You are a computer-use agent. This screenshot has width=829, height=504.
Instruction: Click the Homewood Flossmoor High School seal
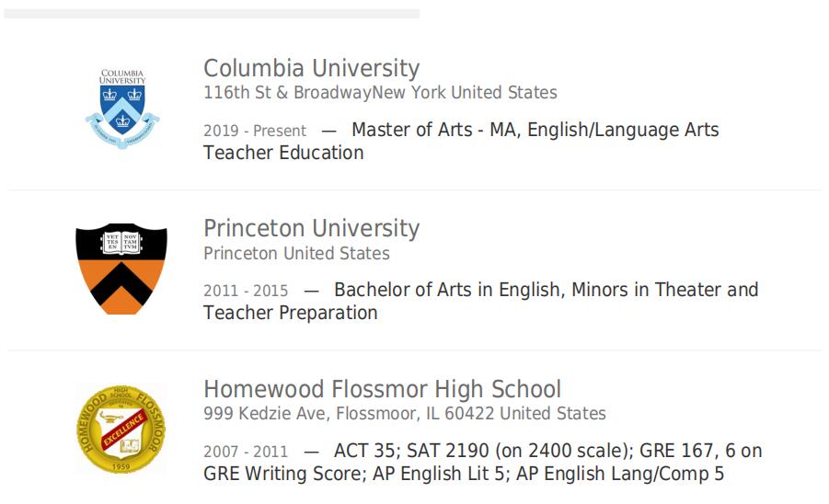pos(121,429)
